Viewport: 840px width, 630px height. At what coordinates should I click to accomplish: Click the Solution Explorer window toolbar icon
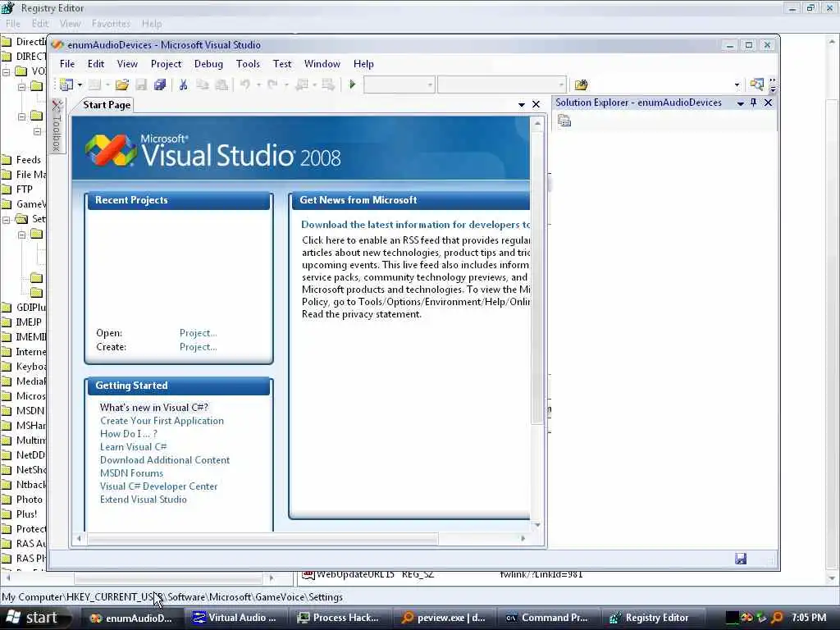(756, 84)
